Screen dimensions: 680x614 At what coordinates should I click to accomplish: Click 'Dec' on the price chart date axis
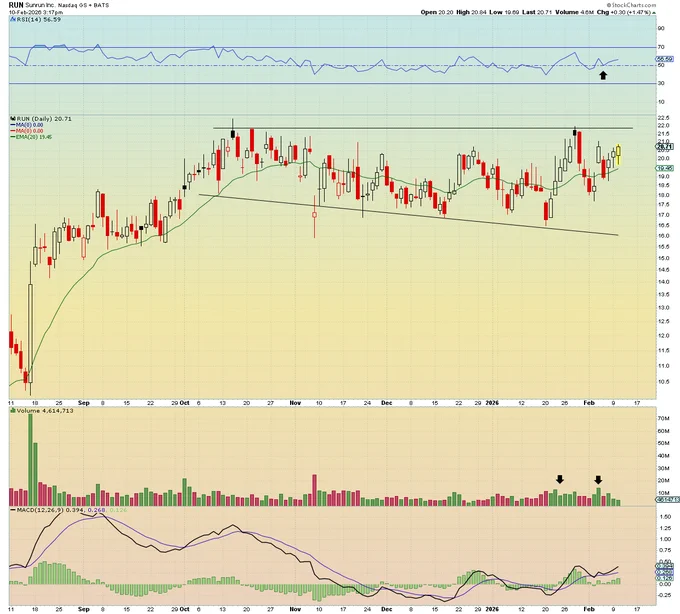[x=386, y=403]
